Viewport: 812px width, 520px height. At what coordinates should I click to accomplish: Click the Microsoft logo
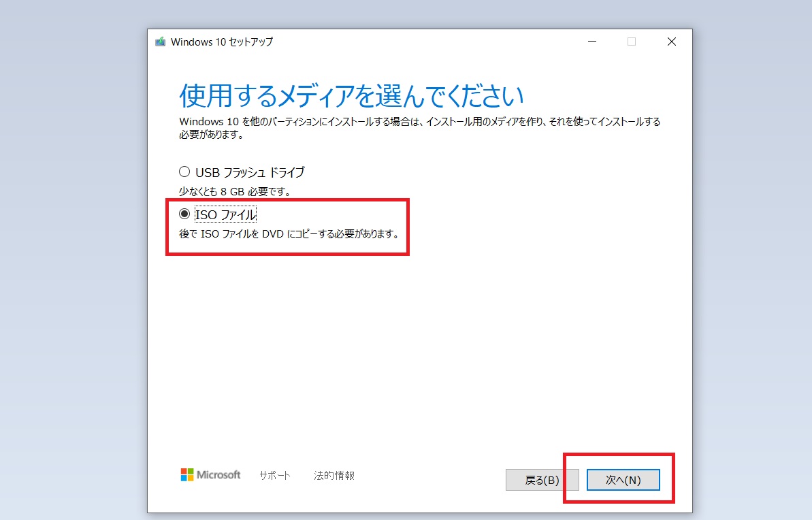[x=210, y=474]
